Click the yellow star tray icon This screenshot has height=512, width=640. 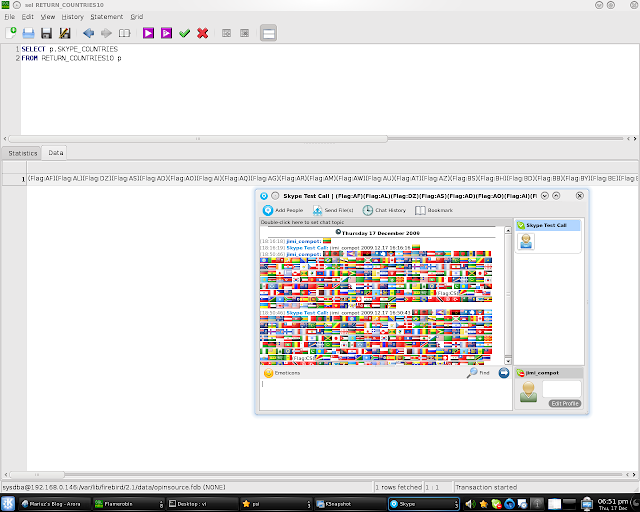(484, 504)
